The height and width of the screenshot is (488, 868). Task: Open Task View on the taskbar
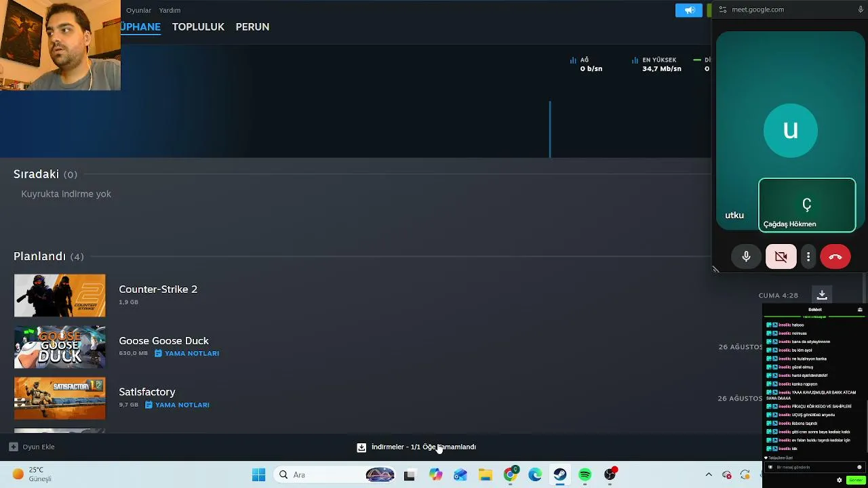pos(409,475)
